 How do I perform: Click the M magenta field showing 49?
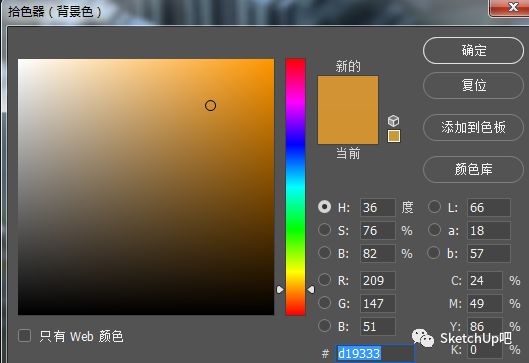pyautogui.click(x=484, y=303)
